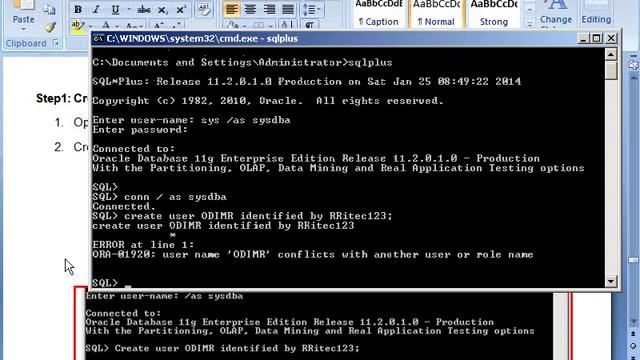Image resolution: width=640 pixels, height=360 pixels.
Task: Click the View Ruler icon above Word scrollbar
Action: pyautogui.click(x=633, y=65)
